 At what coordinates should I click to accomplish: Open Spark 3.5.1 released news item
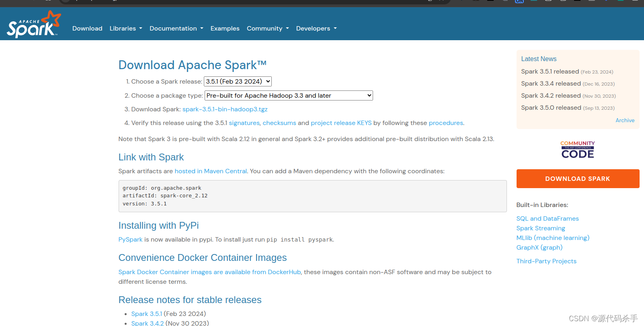550,72
